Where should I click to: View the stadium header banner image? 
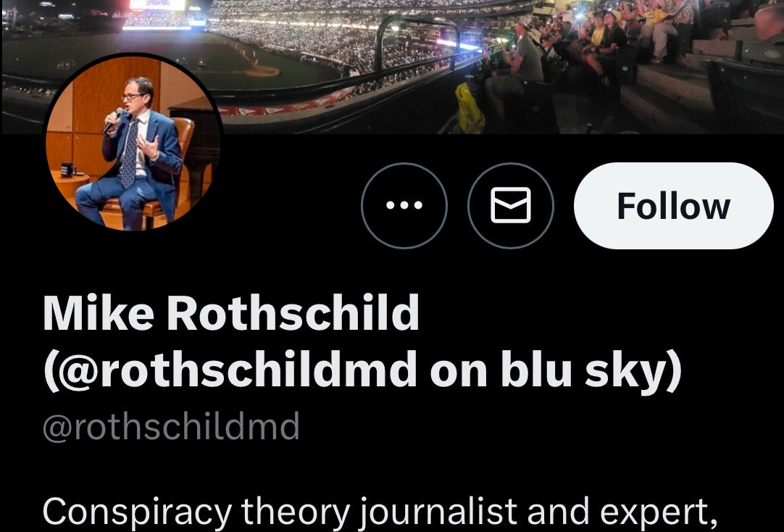point(392,67)
